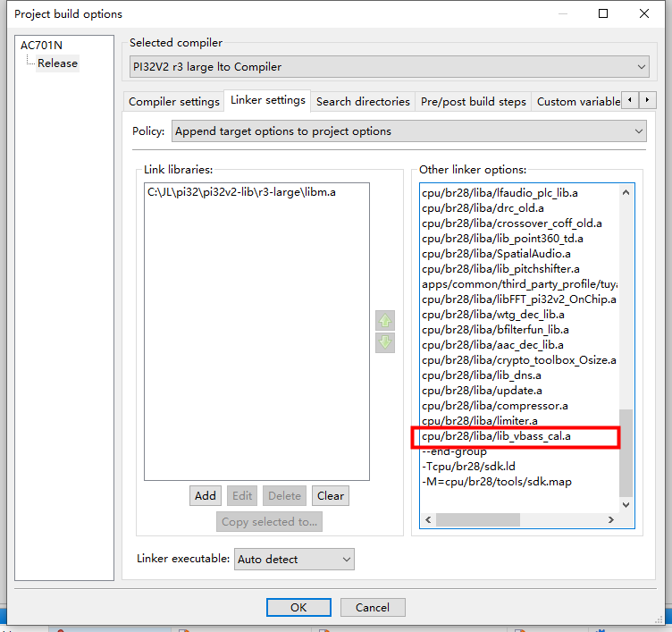Click the -M=cpu/br28/tools/sdk.map line
672x632 pixels.
497,482
